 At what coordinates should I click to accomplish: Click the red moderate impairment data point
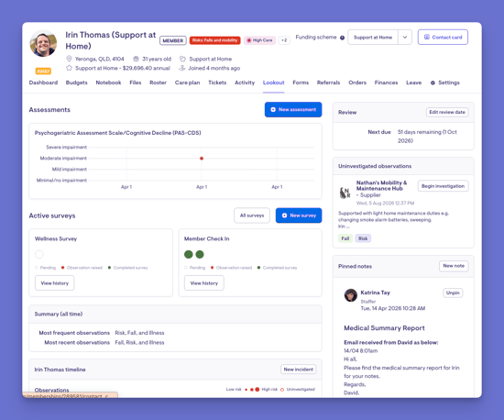tap(202, 159)
